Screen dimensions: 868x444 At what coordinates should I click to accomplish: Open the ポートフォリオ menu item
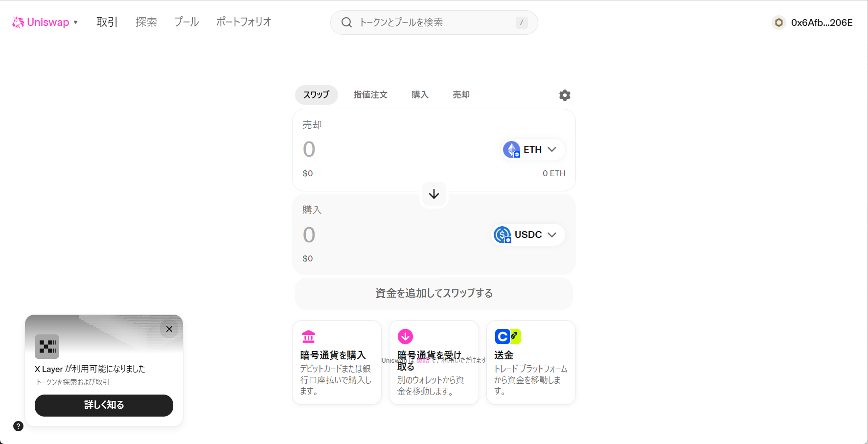(243, 22)
